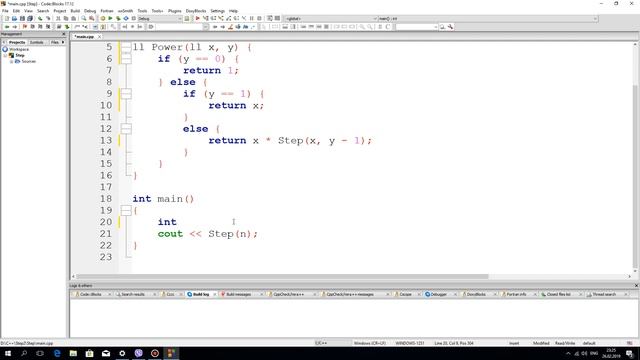
Task: Toggle regular expression in incremental search
Action: tap(253, 27)
